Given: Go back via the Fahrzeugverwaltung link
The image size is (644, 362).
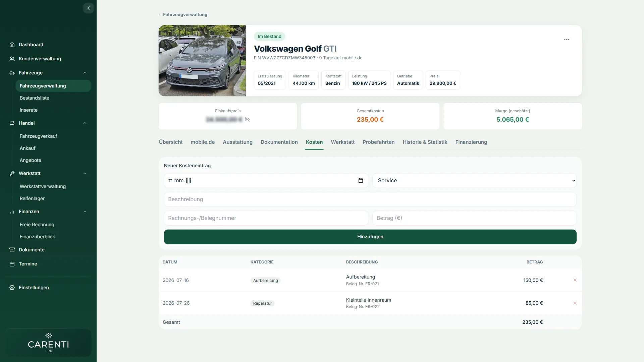Looking at the screenshot, I should [x=183, y=15].
